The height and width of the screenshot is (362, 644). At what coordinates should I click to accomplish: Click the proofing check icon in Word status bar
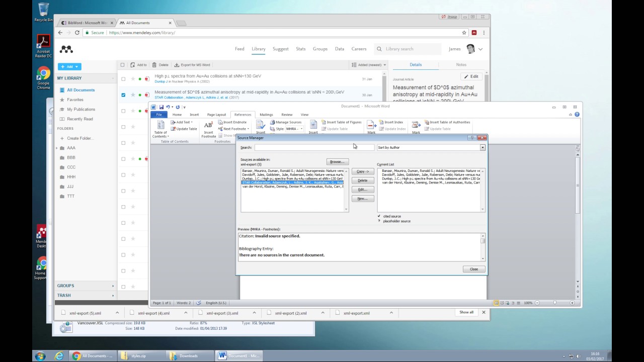point(198,303)
